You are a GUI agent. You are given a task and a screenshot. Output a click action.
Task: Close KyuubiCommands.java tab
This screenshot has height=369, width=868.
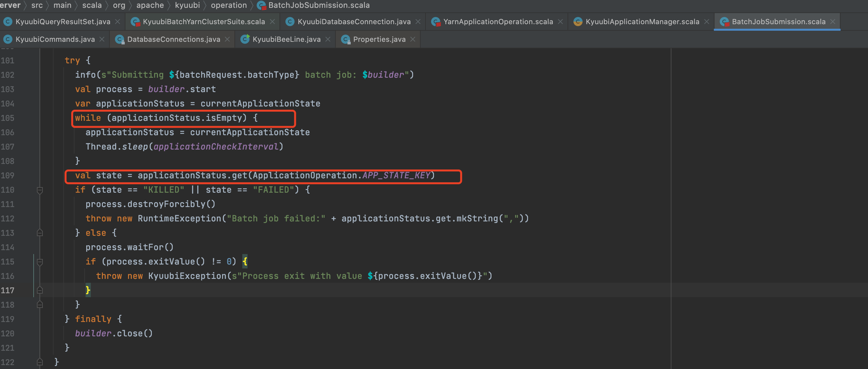[102, 40]
